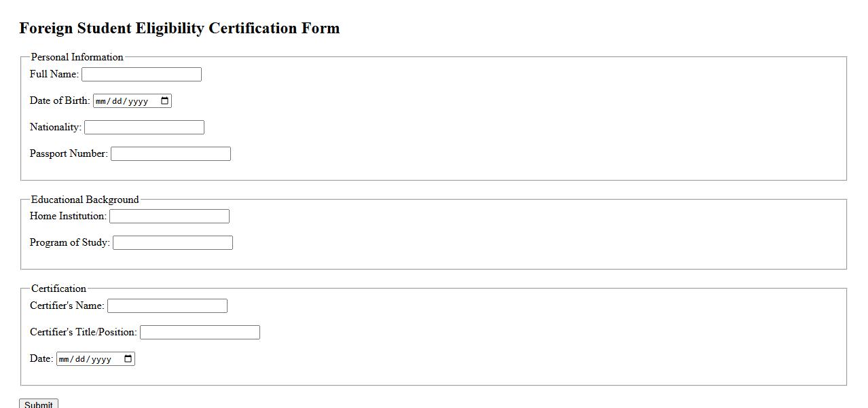This screenshot has height=408, width=868.
Task: Select the year segment of Date of Birth
Action: [x=137, y=101]
